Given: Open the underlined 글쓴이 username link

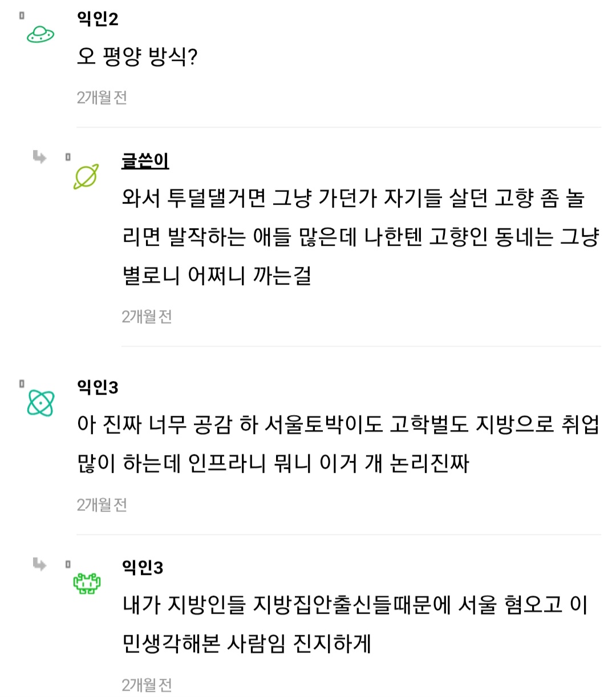Looking at the screenshot, I should click(x=145, y=161).
